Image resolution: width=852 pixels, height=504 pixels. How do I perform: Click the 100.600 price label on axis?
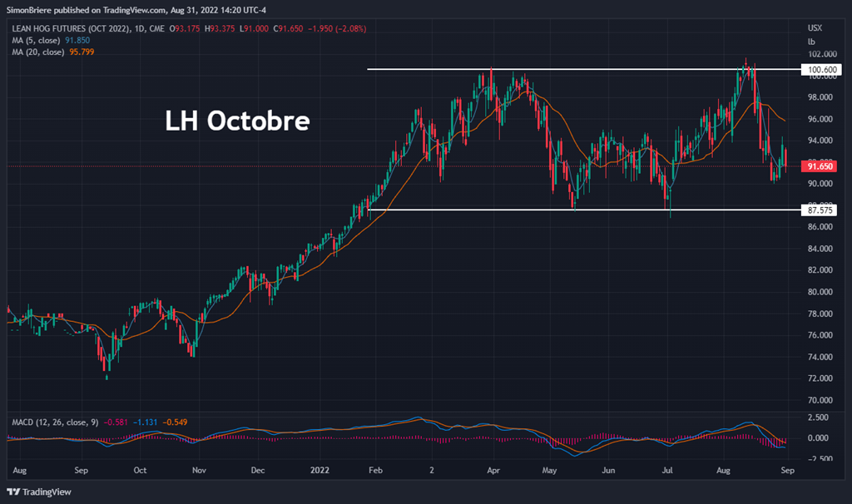click(817, 70)
